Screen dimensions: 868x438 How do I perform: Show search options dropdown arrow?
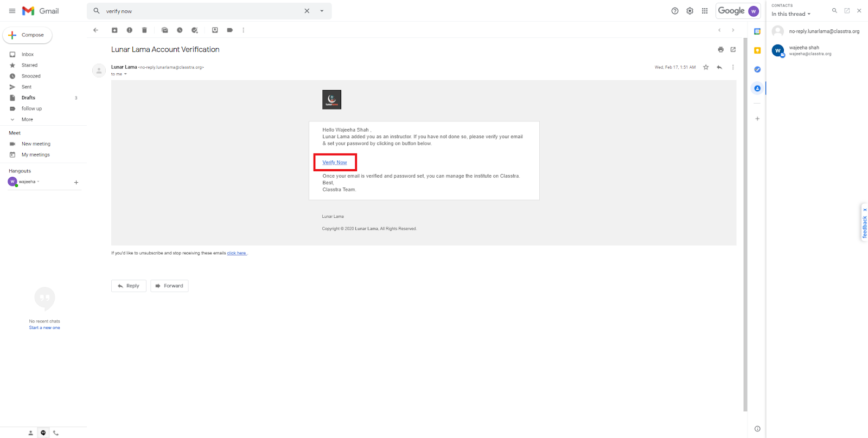point(322,11)
